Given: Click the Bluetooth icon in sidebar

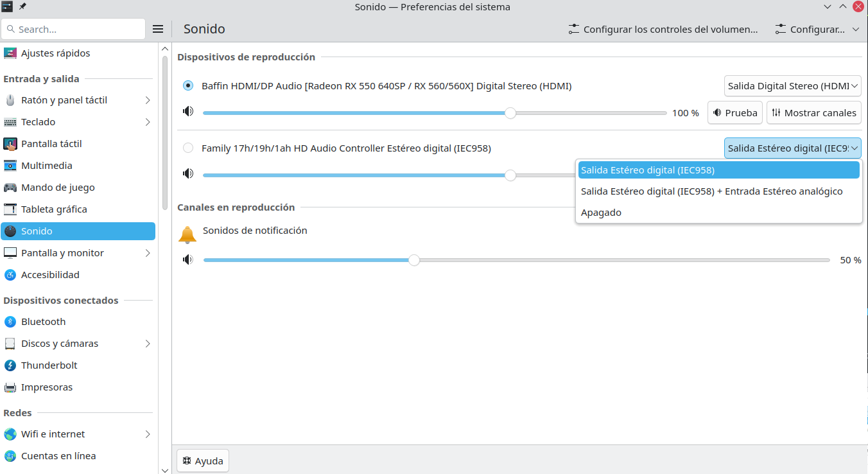Looking at the screenshot, I should [x=10, y=322].
